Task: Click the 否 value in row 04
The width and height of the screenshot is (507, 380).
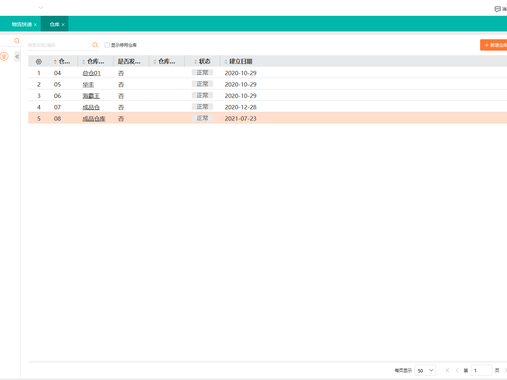Action: coord(121,73)
